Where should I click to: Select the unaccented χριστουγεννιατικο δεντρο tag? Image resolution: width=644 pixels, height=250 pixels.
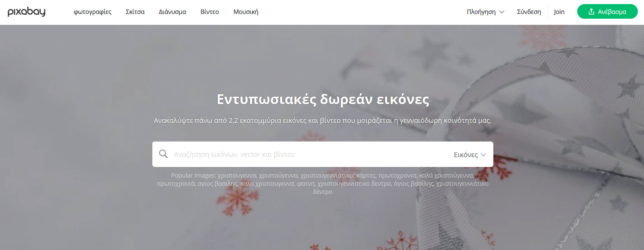tap(354, 184)
